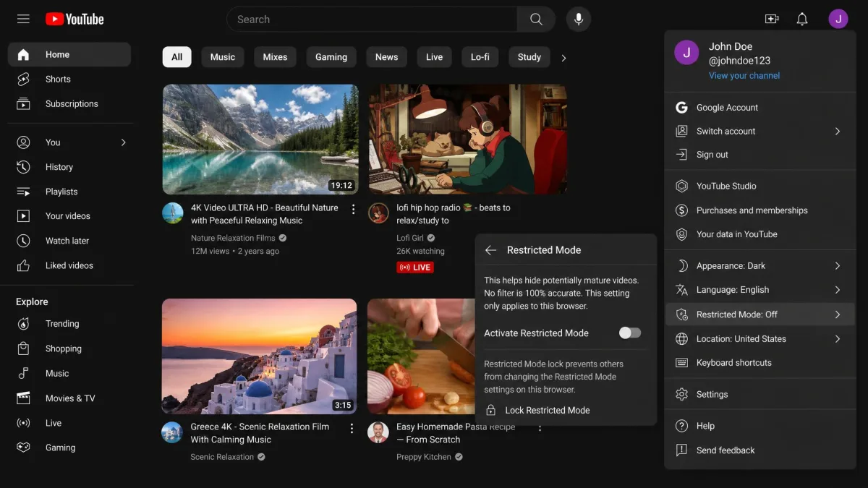Select the Lo-fi filter chip
868x488 pixels.
click(480, 57)
